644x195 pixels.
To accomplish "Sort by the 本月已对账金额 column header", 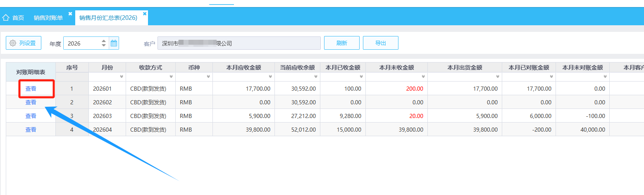I will click(x=529, y=67).
